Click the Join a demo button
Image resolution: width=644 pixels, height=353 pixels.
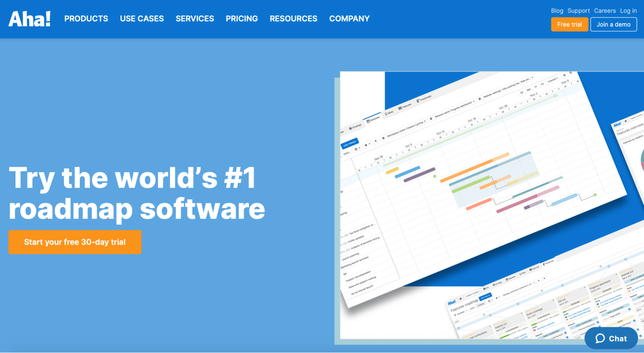(x=613, y=24)
